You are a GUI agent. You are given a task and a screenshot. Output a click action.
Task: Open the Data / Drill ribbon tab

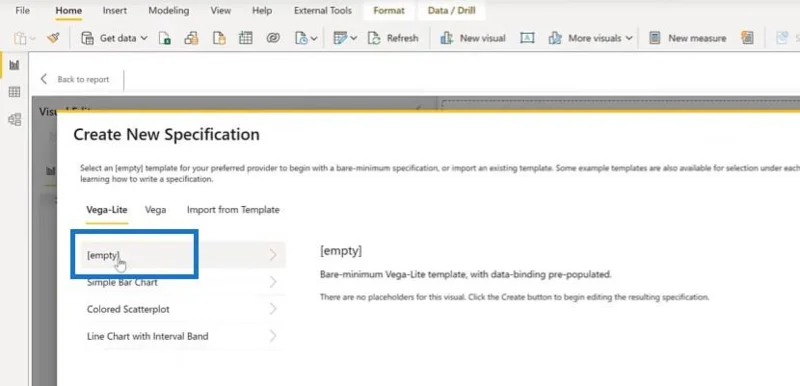click(452, 10)
